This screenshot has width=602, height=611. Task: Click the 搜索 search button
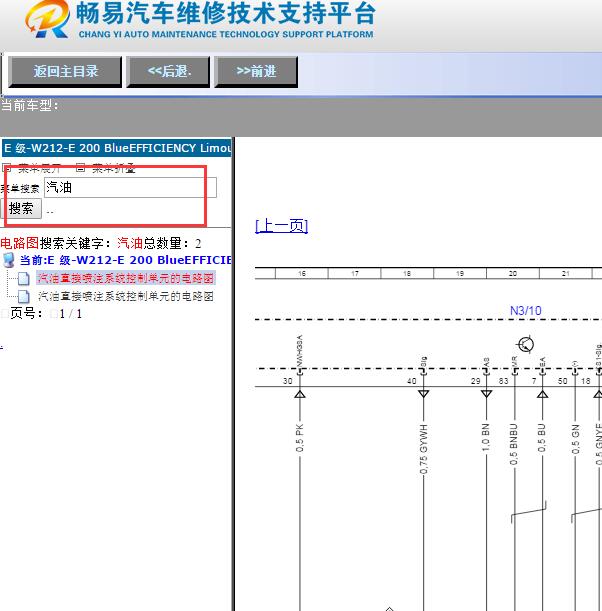point(21,208)
